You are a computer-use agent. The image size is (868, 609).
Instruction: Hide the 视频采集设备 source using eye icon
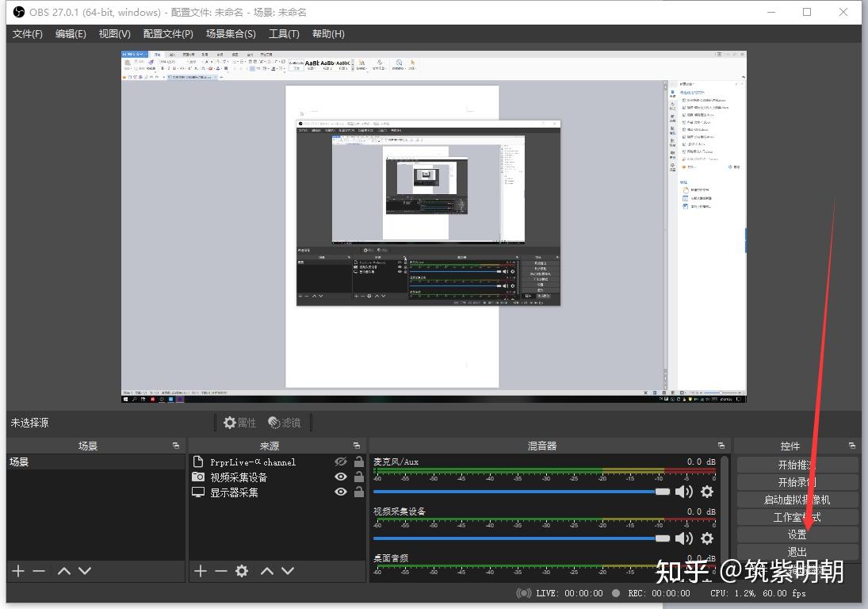(x=341, y=477)
